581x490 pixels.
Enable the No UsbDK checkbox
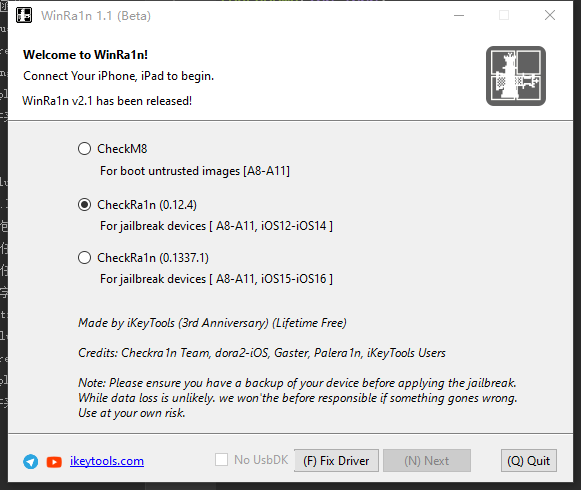click(x=222, y=460)
